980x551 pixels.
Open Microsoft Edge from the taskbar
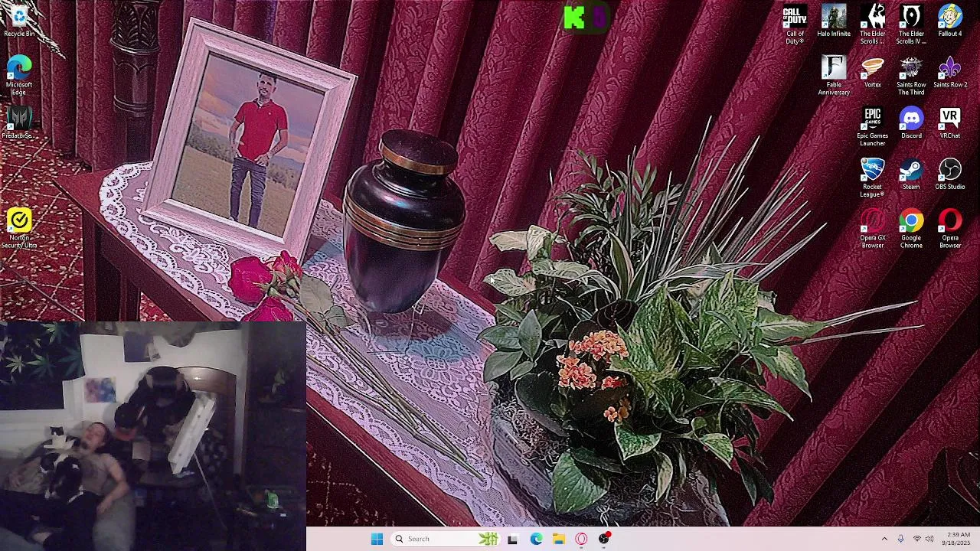[x=536, y=539]
